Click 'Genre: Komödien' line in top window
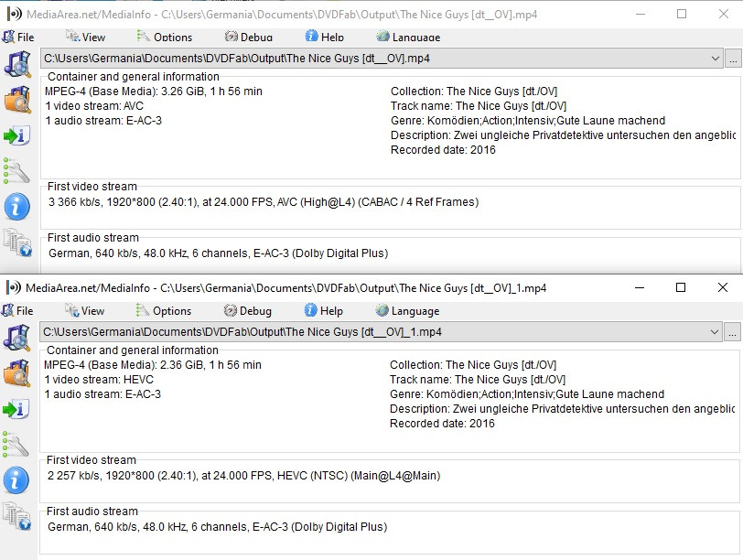Image resolution: width=743 pixels, height=560 pixels. [x=528, y=121]
